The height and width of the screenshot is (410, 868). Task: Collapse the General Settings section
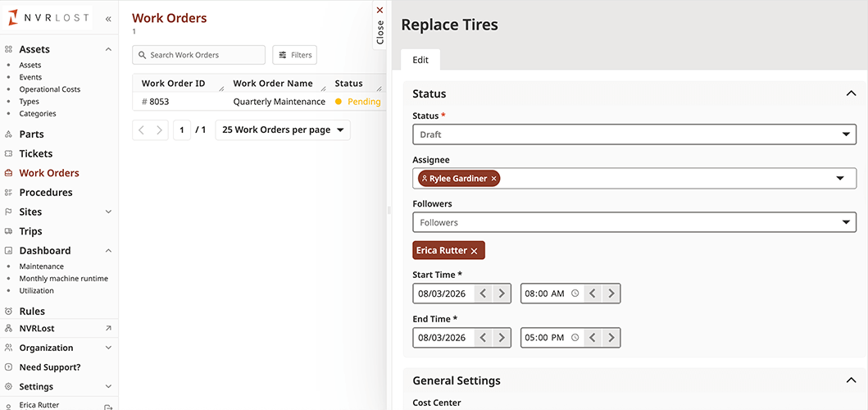[850, 380]
